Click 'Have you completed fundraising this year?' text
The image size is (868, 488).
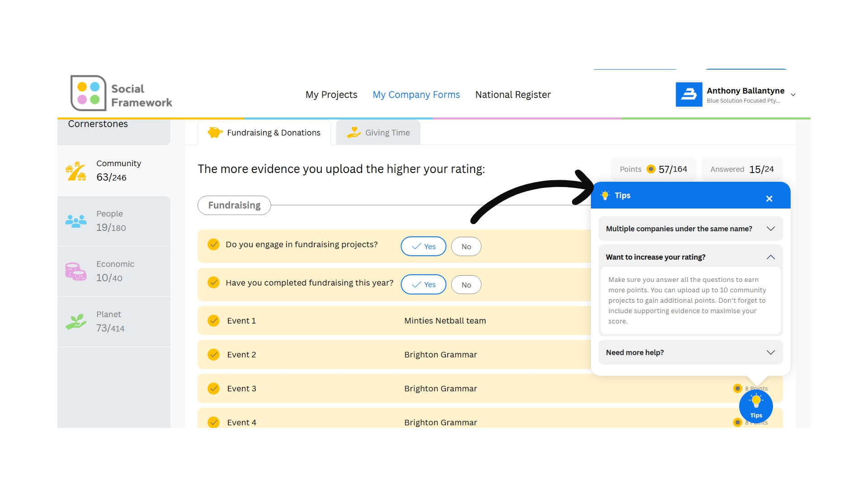[x=309, y=283]
